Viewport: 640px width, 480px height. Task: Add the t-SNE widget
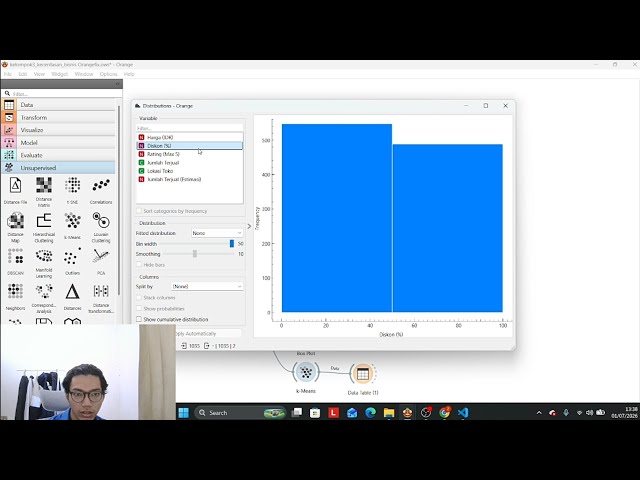(72, 191)
